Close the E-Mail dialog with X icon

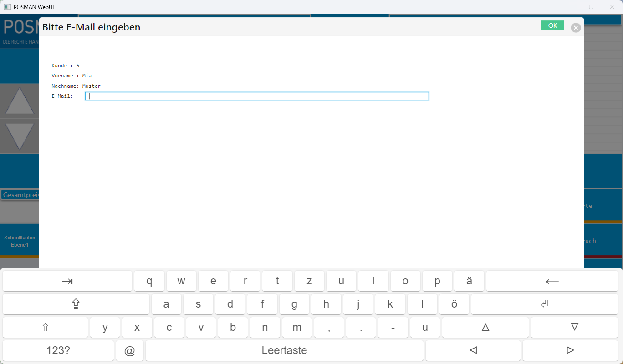[x=576, y=28]
